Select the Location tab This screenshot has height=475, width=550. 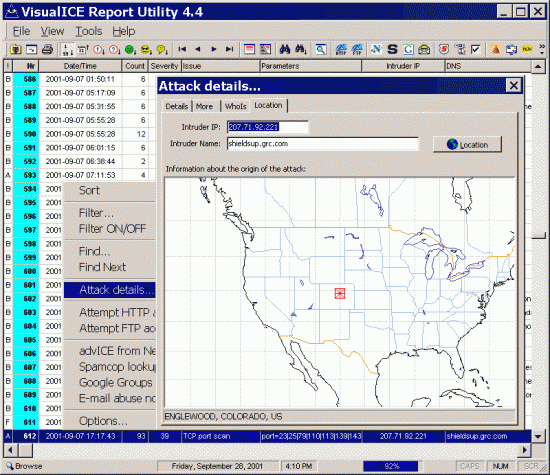click(x=268, y=105)
